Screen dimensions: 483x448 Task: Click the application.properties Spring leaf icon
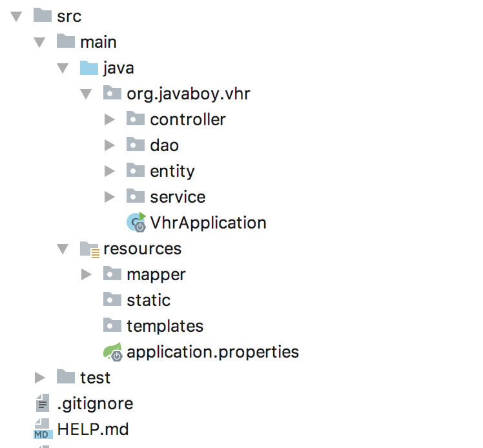[113, 351]
